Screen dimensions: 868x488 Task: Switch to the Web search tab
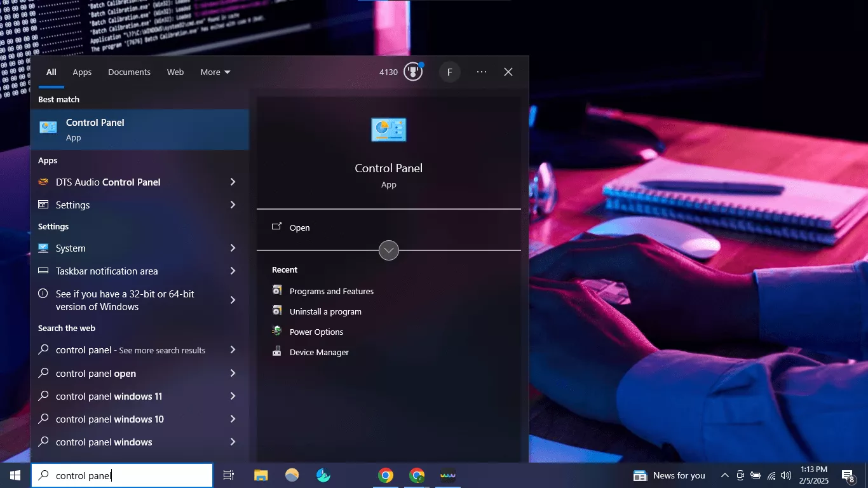tap(175, 72)
